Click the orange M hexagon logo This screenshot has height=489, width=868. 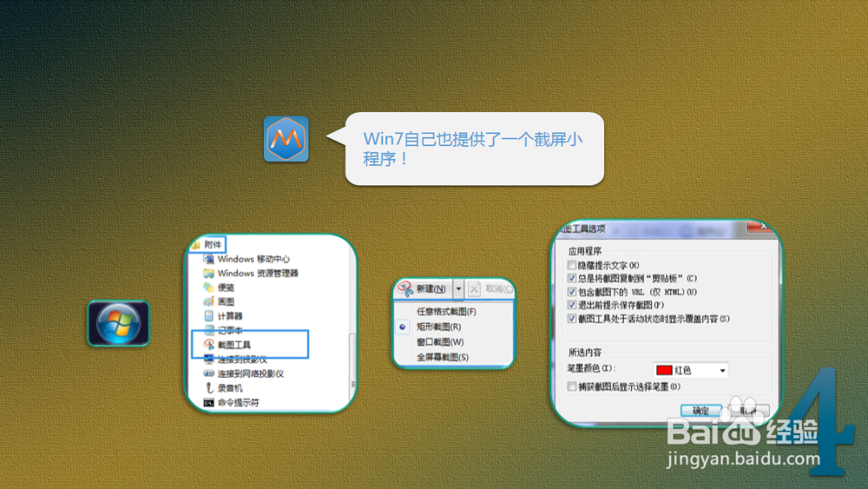[x=286, y=139]
